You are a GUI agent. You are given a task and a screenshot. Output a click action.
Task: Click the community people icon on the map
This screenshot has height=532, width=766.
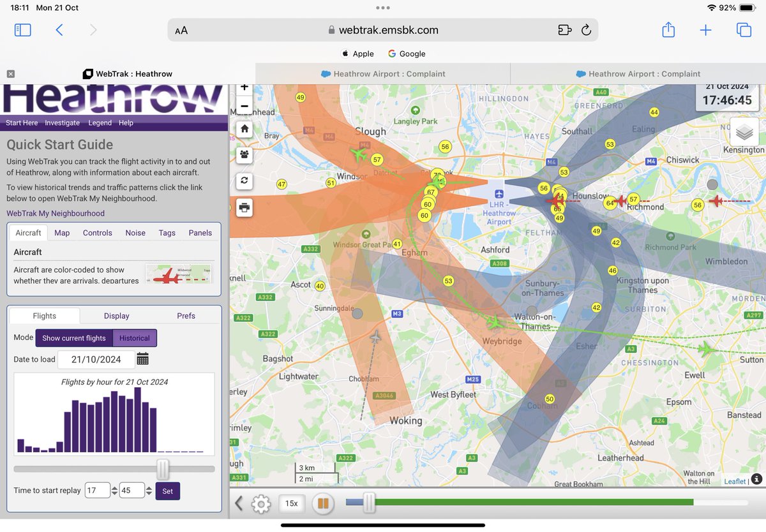(244, 154)
